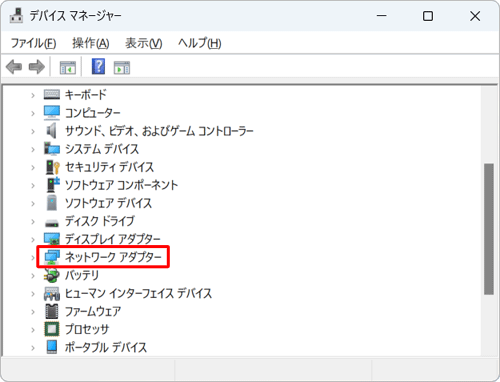Expand the ソフトウェア コンポーネント node

(x=33, y=185)
